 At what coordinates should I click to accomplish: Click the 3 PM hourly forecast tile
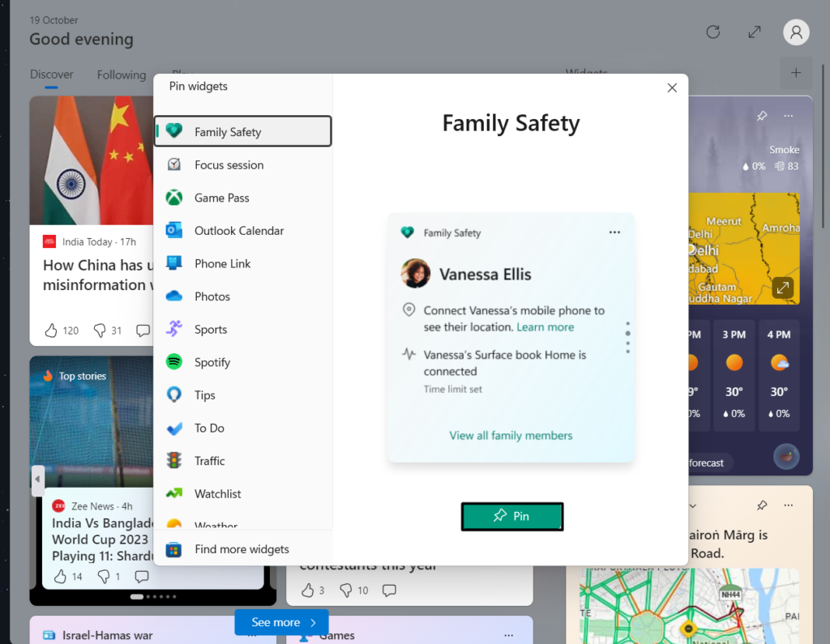[734, 374]
